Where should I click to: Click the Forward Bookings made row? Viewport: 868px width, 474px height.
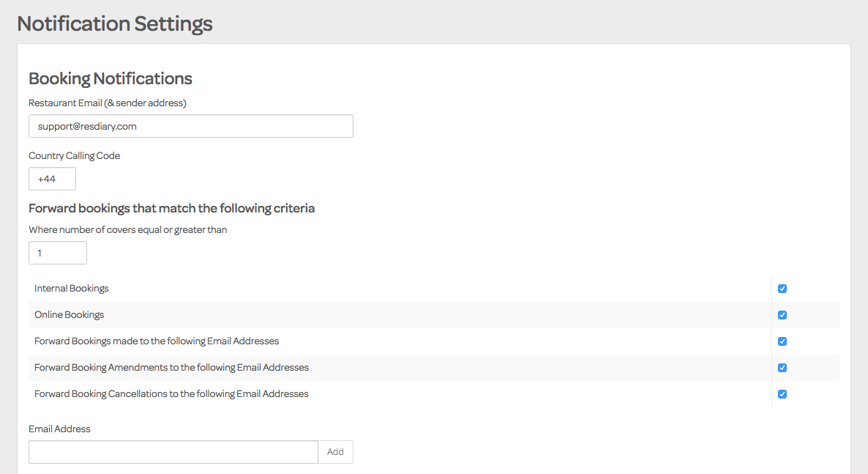point(157,341)
